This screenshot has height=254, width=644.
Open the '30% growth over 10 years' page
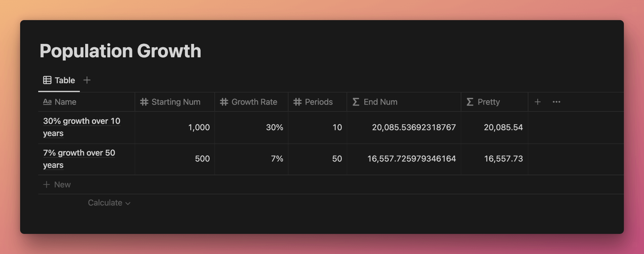[82, 127]
